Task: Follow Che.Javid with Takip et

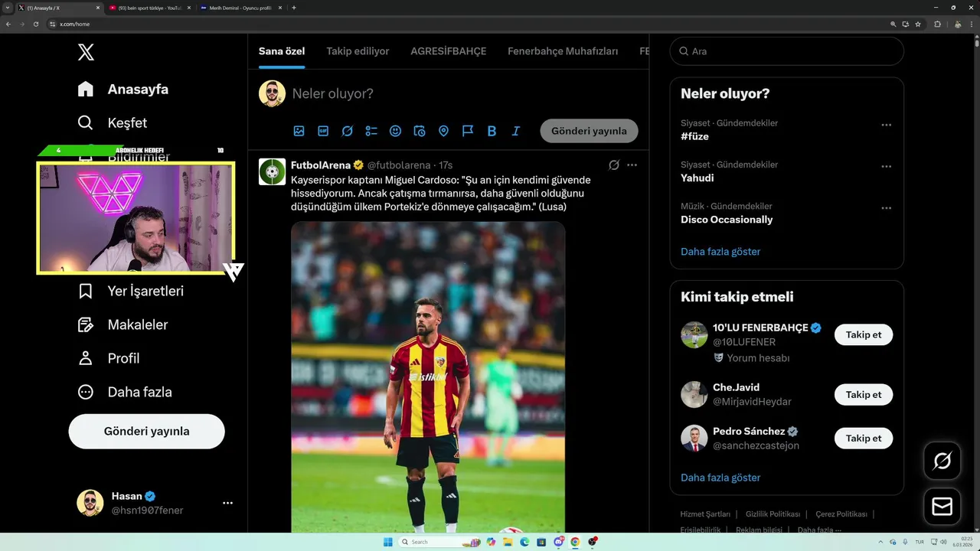Action: click(864, 395)
